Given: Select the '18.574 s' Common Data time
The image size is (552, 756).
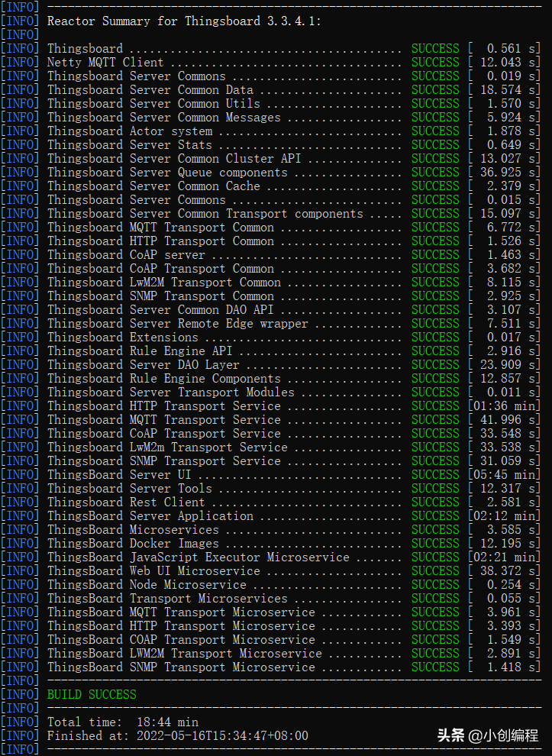Looking at the screenshot, I should pos(507,89).
